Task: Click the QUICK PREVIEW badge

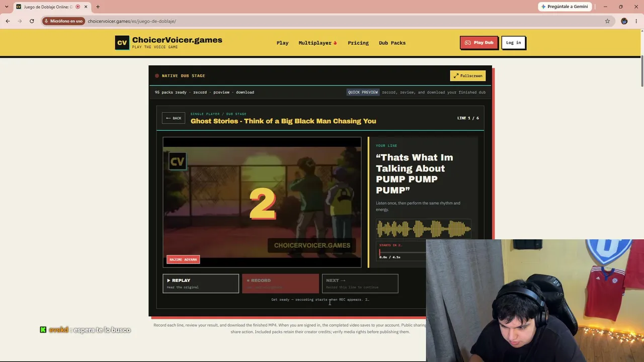Action: click(363, 93)
